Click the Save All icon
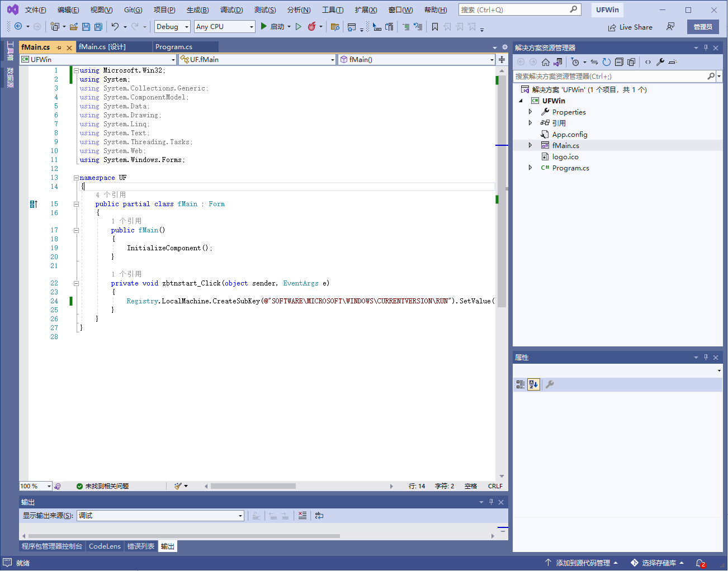Screen dimensions: 728x571 98,26
